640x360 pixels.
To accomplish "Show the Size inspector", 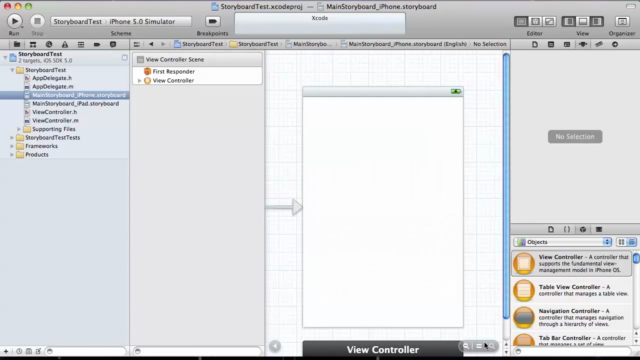I will [x=599, y=44].
